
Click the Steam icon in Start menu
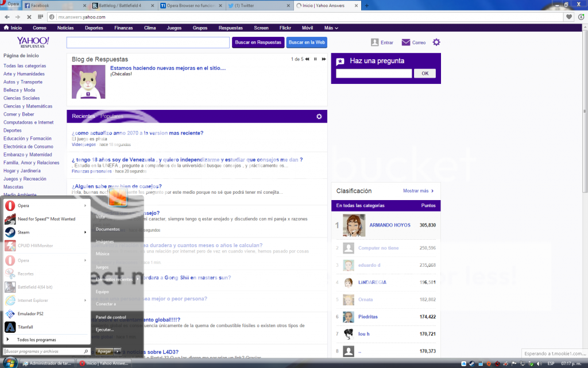click(10, 232)
